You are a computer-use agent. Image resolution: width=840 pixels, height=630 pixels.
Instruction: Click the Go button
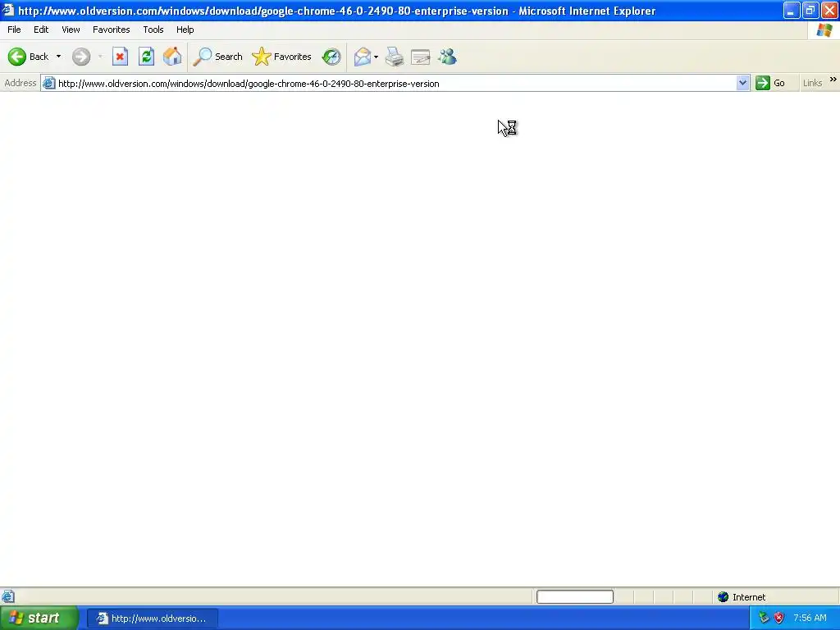pyautogui.click(x=770, y=83)
